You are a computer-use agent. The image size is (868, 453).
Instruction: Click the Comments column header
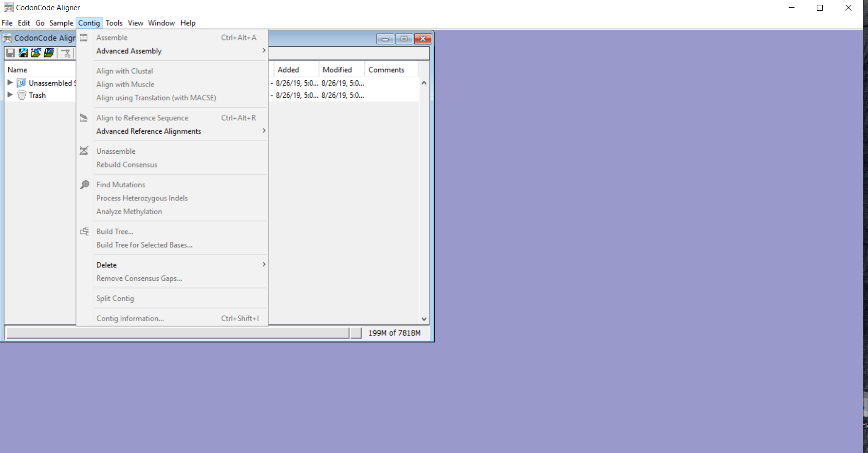[x=391, y=70]
